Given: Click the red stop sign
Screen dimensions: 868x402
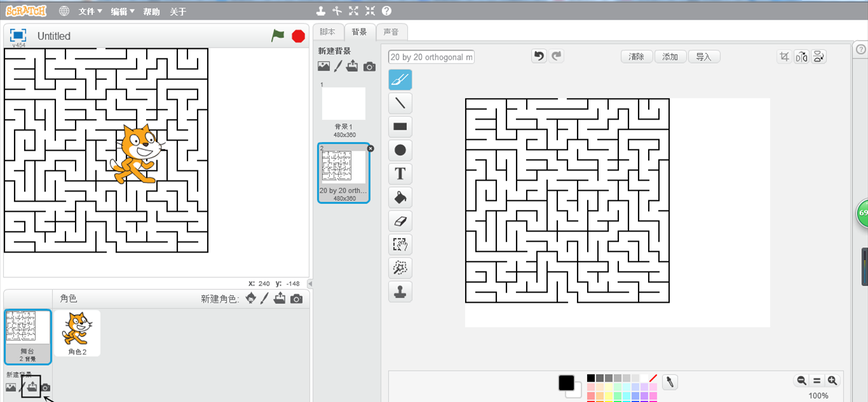Looking at the screenshot, I should click(x=298, y=36).
